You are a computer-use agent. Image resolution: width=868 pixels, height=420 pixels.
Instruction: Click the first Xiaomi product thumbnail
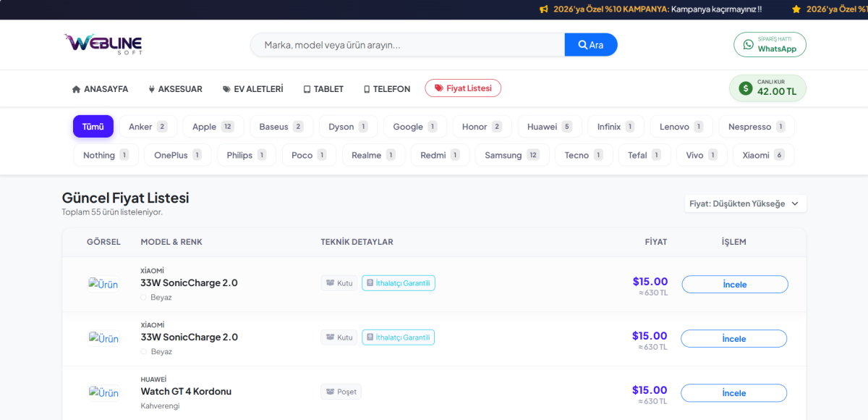[103, 284]
